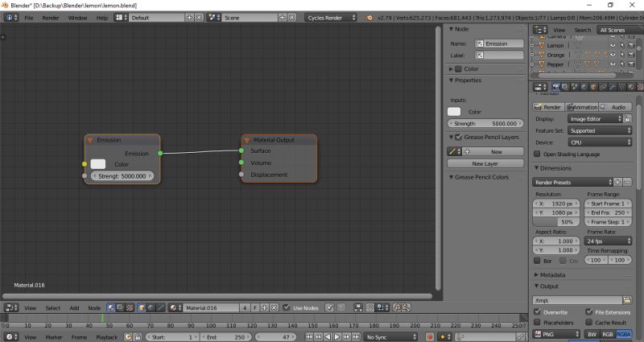Viewport: 644px width, 342px height.
Task: Click the Blender logo in the info header
Action: click(369, 18)
